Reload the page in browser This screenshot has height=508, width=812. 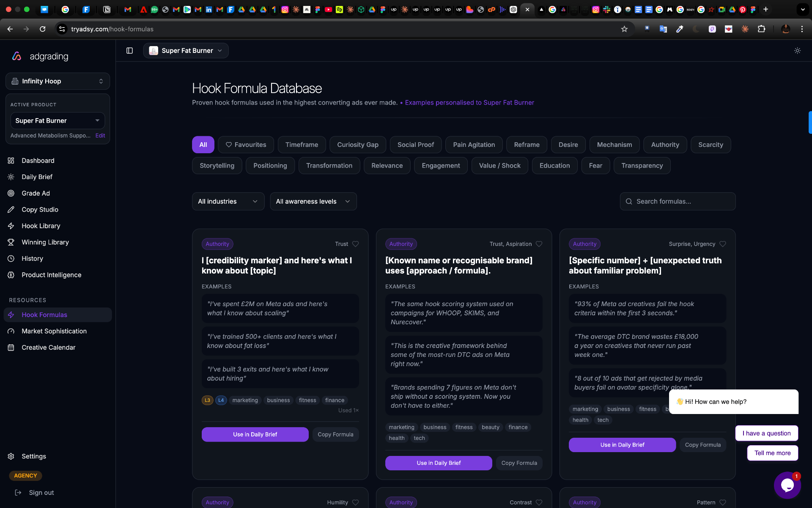pos(43,29)
